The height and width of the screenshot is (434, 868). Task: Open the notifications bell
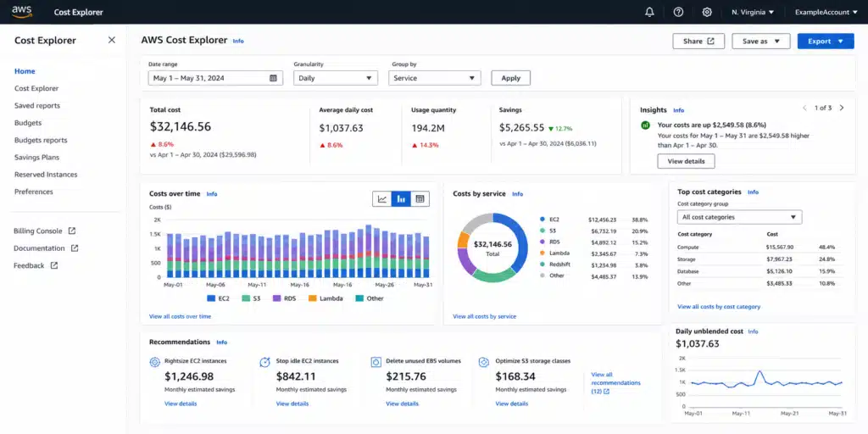coord(649,12)
